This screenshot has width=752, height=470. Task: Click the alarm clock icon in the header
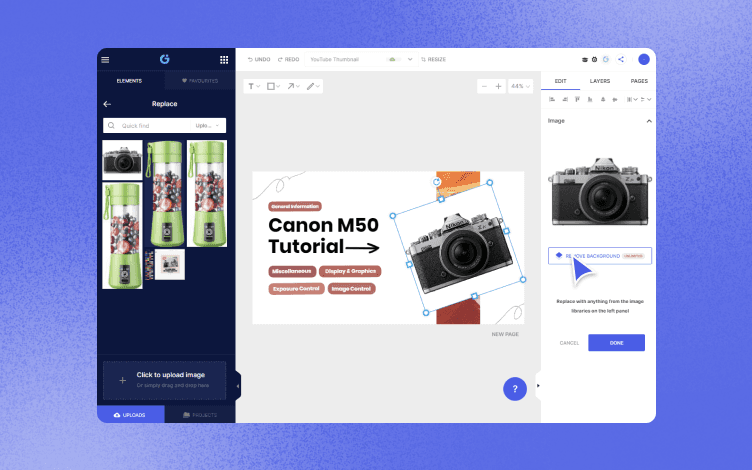tap(594, 59)
